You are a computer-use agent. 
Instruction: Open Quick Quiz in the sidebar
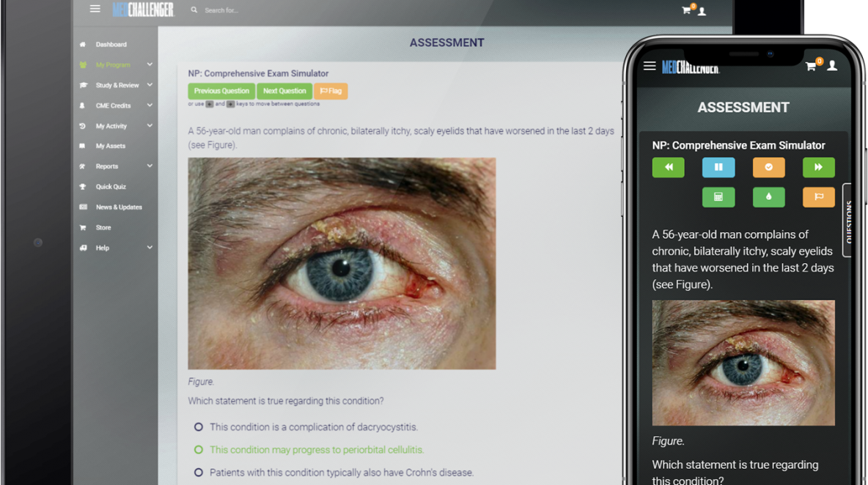click(111, 187)
